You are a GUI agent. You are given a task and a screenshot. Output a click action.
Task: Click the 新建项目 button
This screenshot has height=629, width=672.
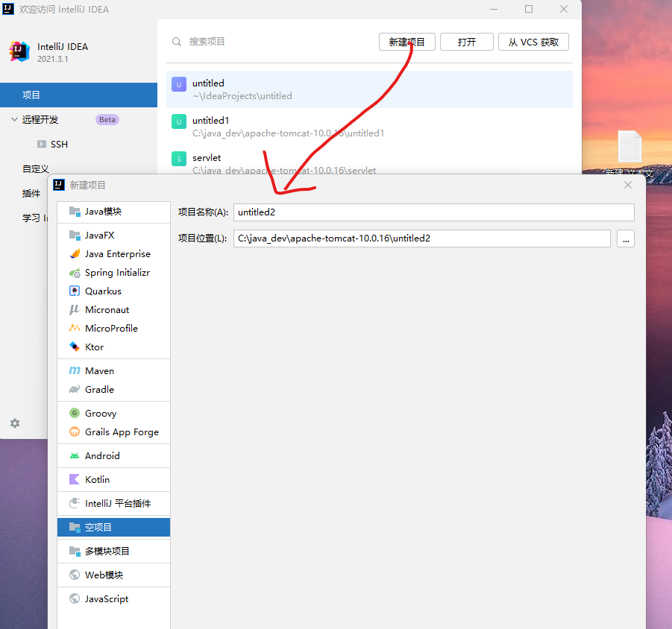pyautogui.click(x=406, y=42)
